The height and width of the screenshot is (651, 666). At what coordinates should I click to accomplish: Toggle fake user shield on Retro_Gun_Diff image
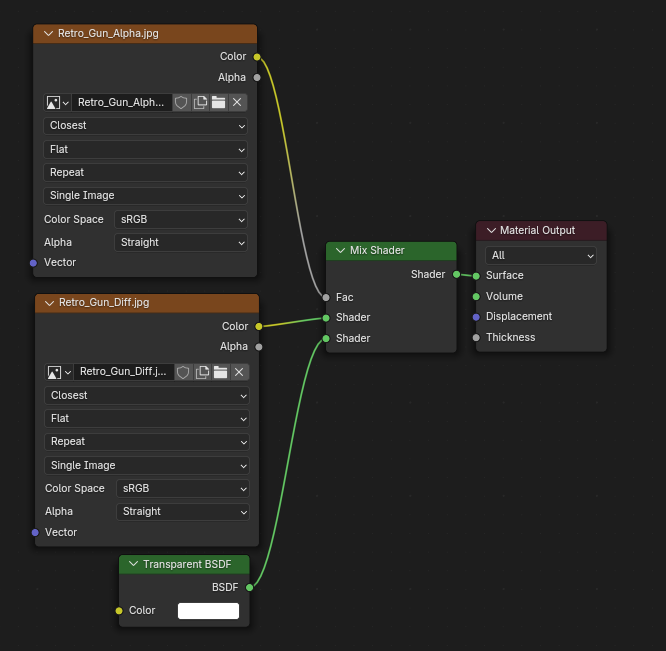(183, 372)
